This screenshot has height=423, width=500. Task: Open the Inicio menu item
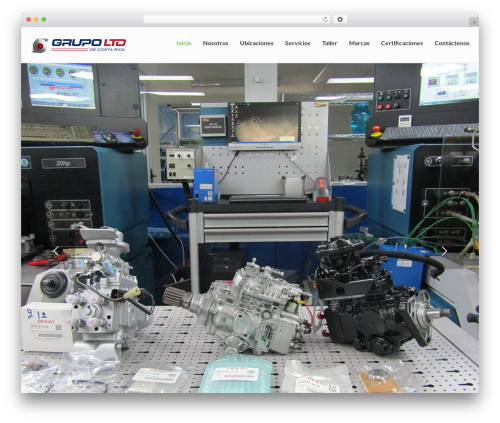point(184,43)
